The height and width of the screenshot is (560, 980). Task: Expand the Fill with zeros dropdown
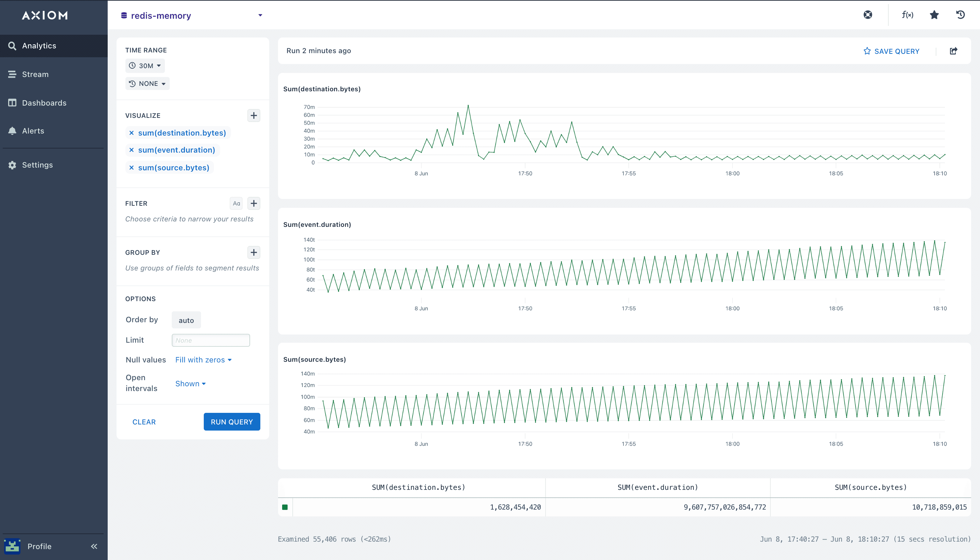click(x=203, y=360)
